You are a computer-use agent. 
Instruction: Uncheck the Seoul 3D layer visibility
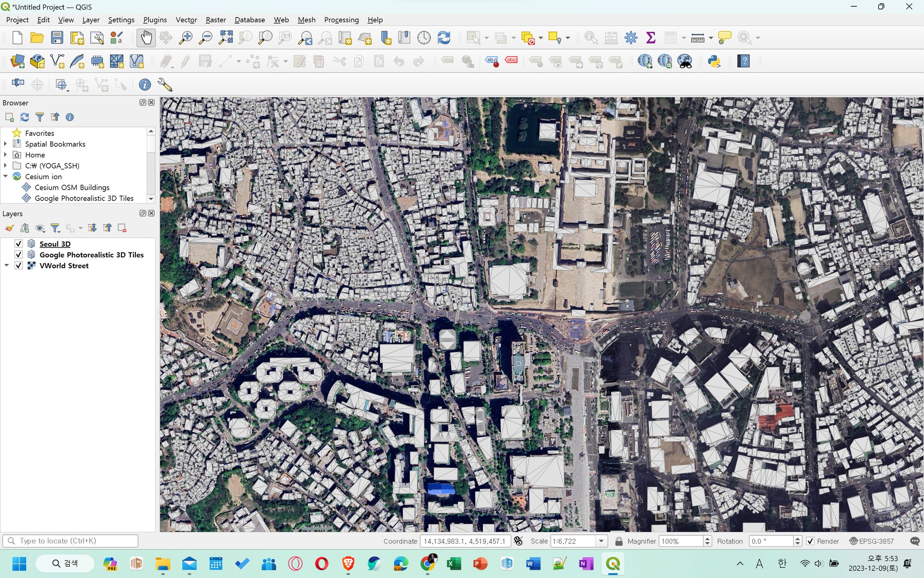18,244
